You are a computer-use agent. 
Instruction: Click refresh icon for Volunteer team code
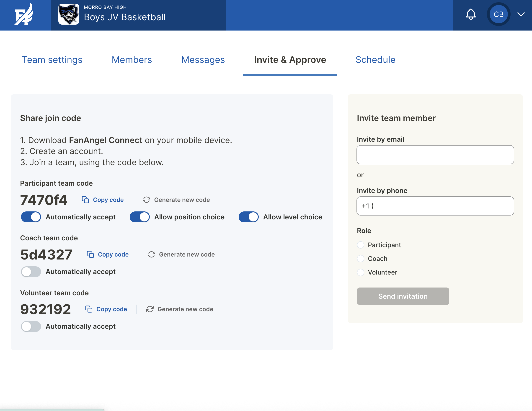click(150, 309)
